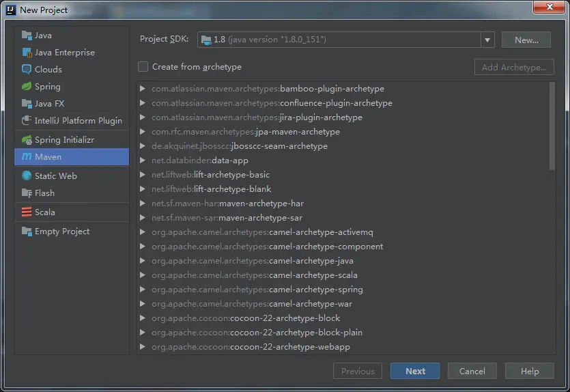
Task: Click the Scala red bars icon
Action: pyautogui.click(x=27, y=212)
